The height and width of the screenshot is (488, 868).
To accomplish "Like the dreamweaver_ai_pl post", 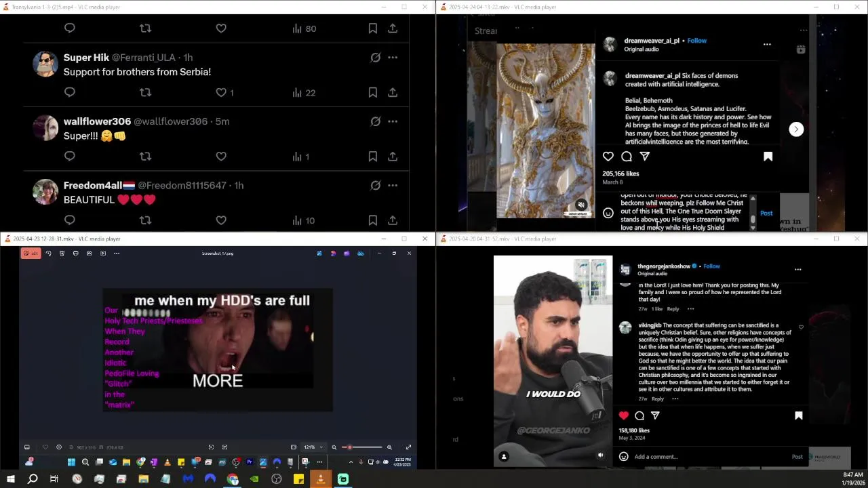I will (x=608, y=157).
